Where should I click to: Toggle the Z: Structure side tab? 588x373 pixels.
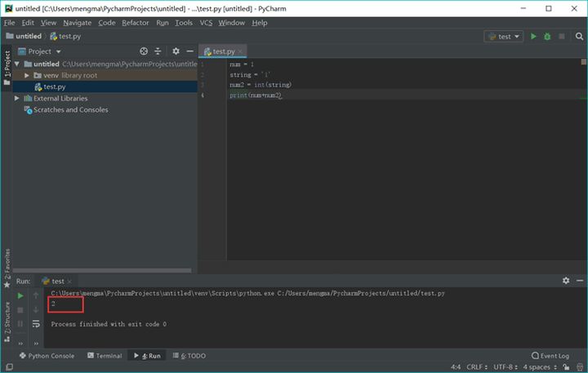point(7,322)
